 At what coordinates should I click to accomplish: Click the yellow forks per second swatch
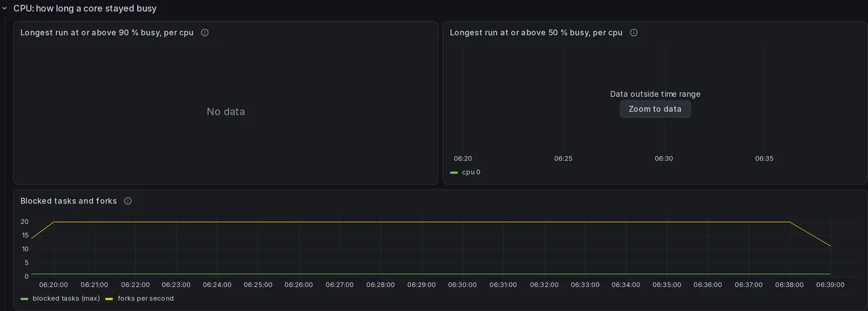[109, 299]
